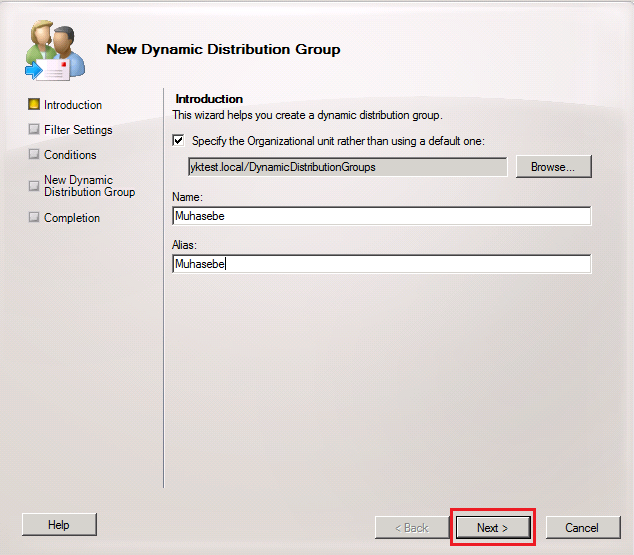Viewport: 634px width, 555px height.
Task: Click inside the Alias text field
Action: 381,264
